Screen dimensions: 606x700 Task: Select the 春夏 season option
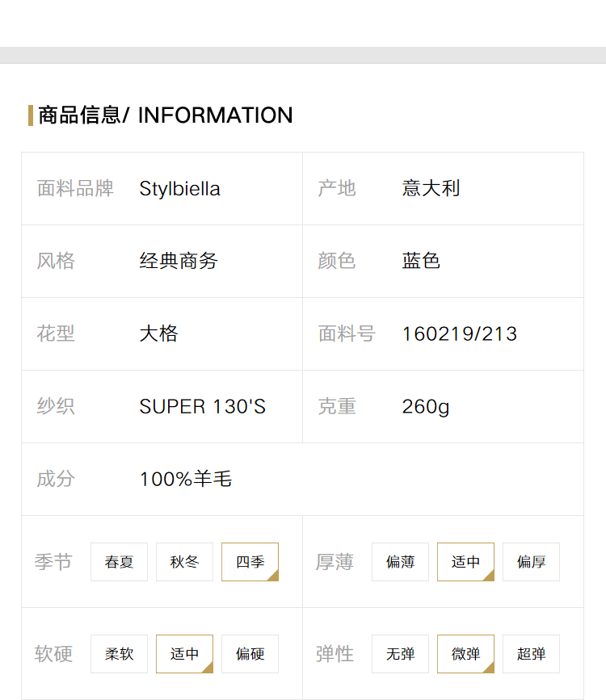click(x=119, y=562)
